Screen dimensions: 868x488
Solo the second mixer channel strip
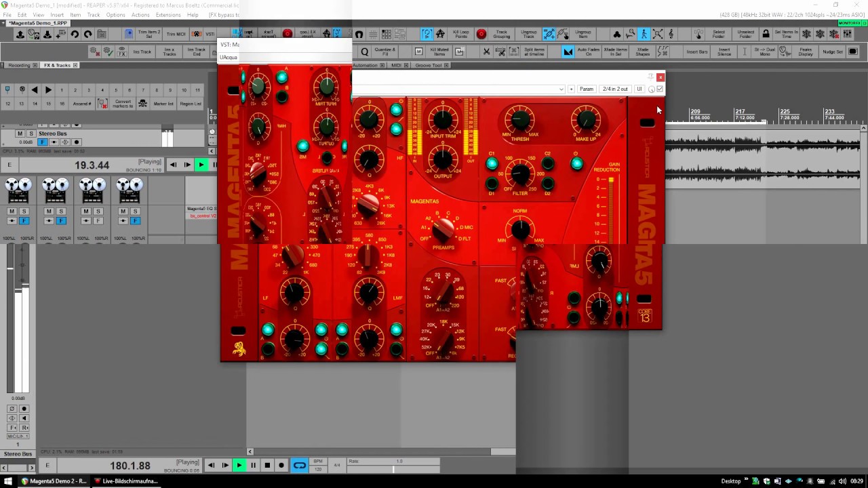pyautogui.click(x=60, y=211)
